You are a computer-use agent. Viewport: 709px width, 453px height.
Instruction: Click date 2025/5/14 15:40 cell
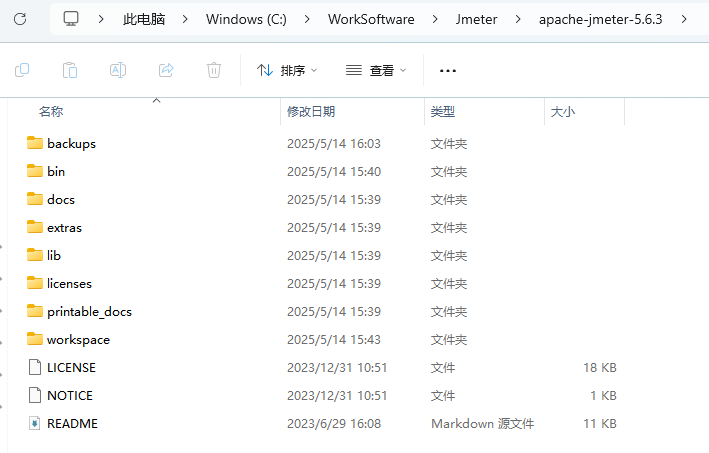(x=334, y=172)
